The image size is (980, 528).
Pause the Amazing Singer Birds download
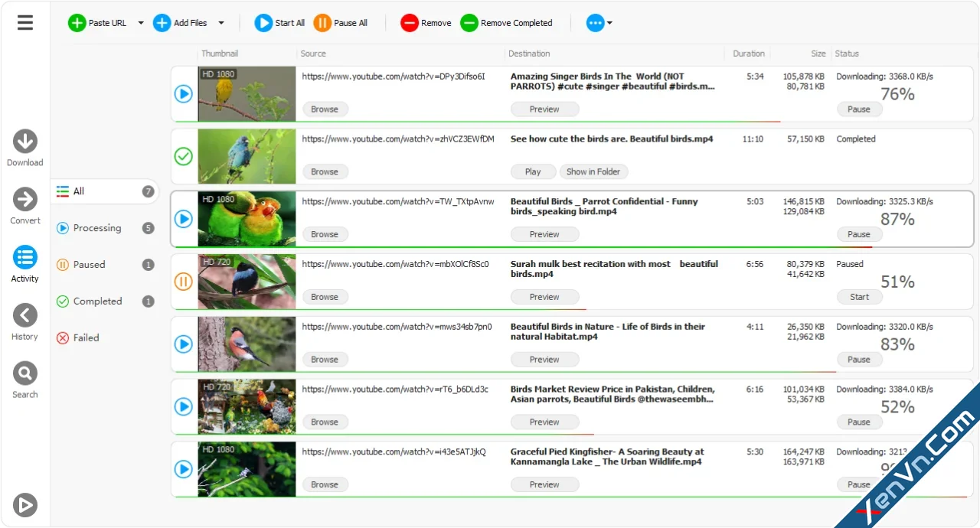click(x=859, y=109)
